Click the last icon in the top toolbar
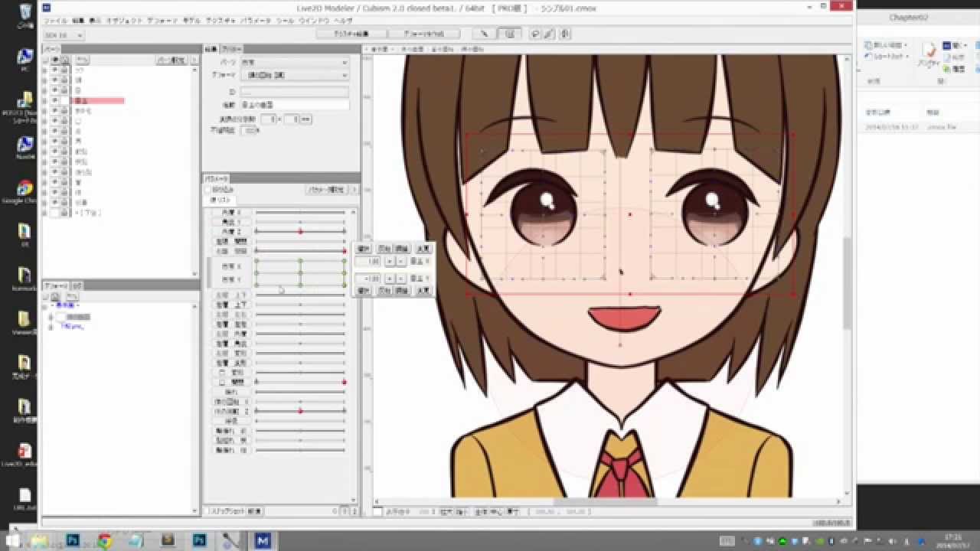 [x=565, y=34]
